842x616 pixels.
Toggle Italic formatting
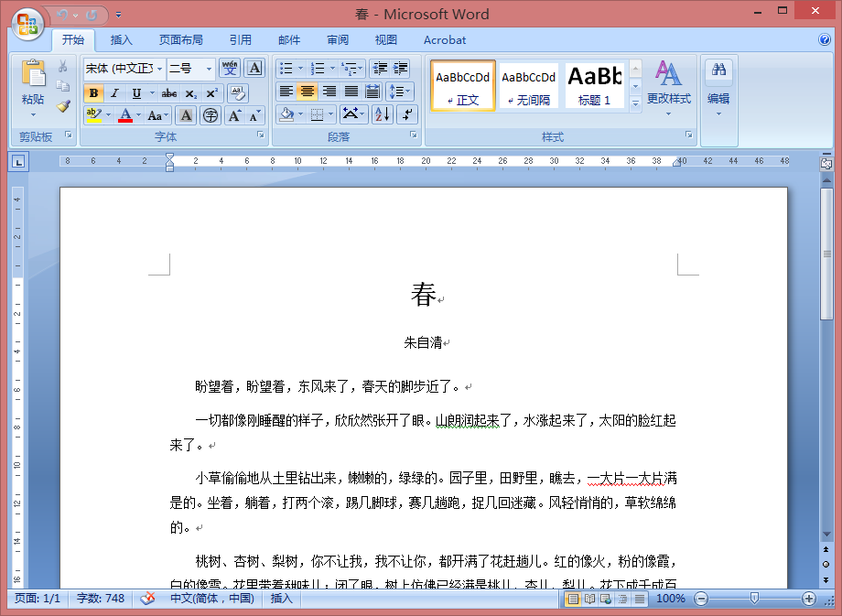point(114,93)
